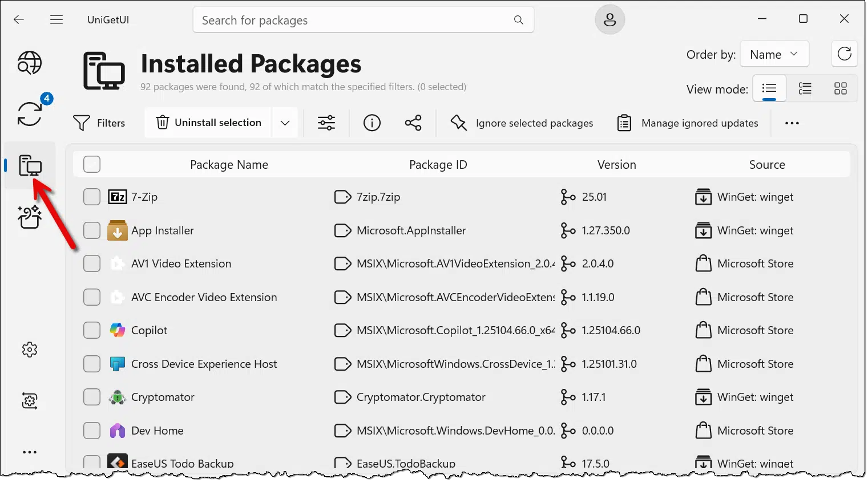868x483 pixels.
Task: Open installation options sliders icon
Action: 326,123
